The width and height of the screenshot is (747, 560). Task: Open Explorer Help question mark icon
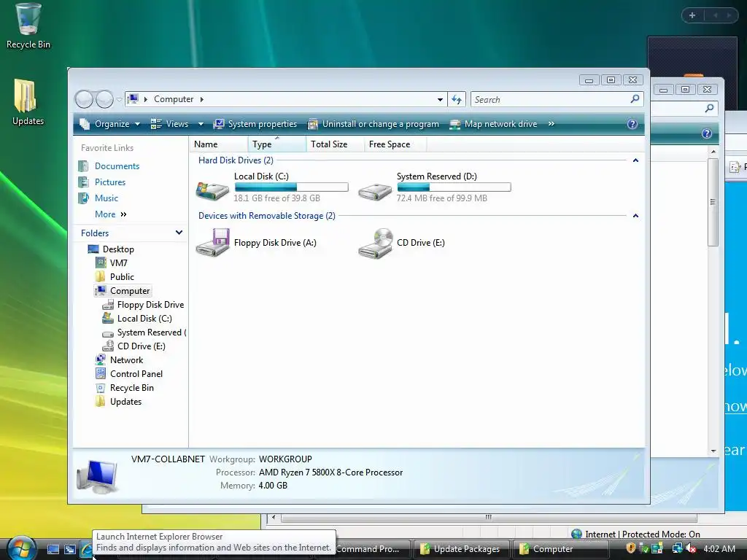[632, 124]
